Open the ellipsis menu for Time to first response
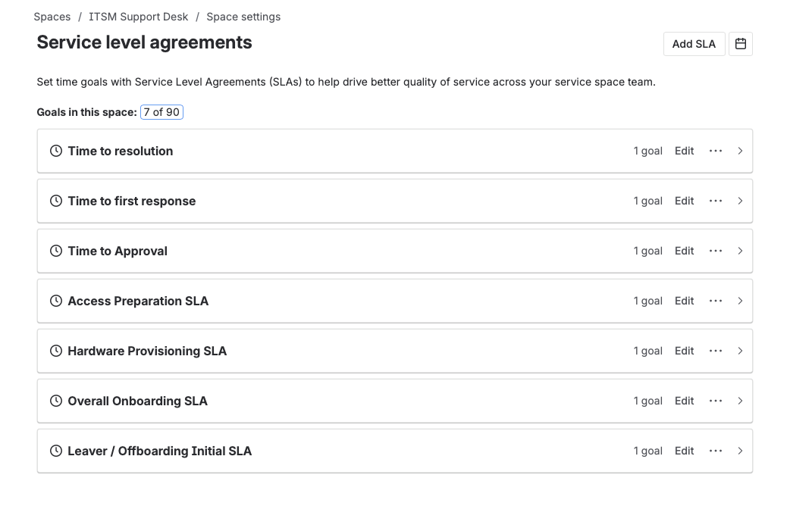 [x=716, y=201]
